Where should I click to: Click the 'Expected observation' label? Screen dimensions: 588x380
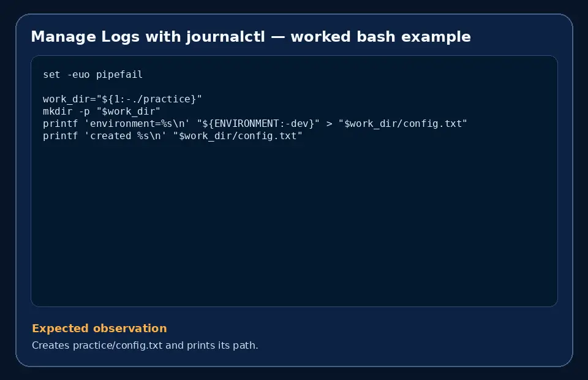click(99, 329)
